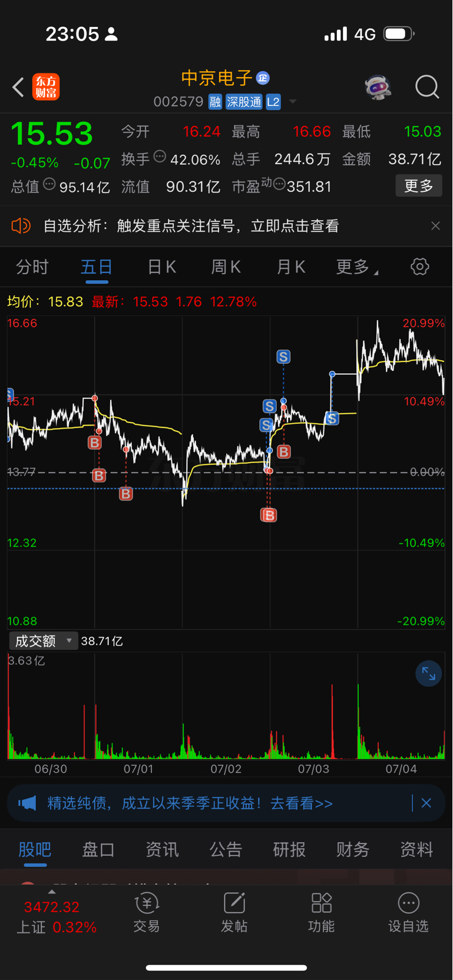Screen dimensions: 453x980
Task: Tap the signal strength indicator
Action: coord(336,34)
